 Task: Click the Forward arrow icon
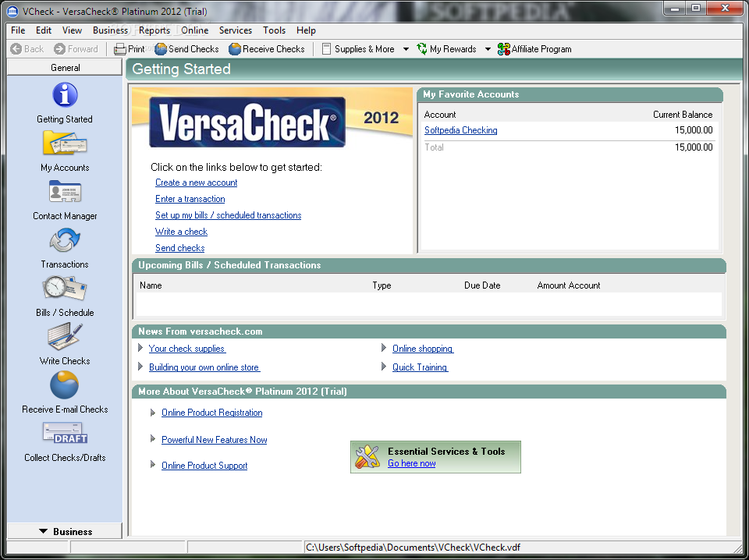click(60, 48)
